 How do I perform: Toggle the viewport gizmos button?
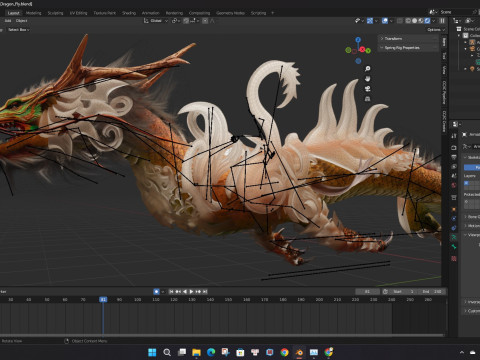coord(370,21)
